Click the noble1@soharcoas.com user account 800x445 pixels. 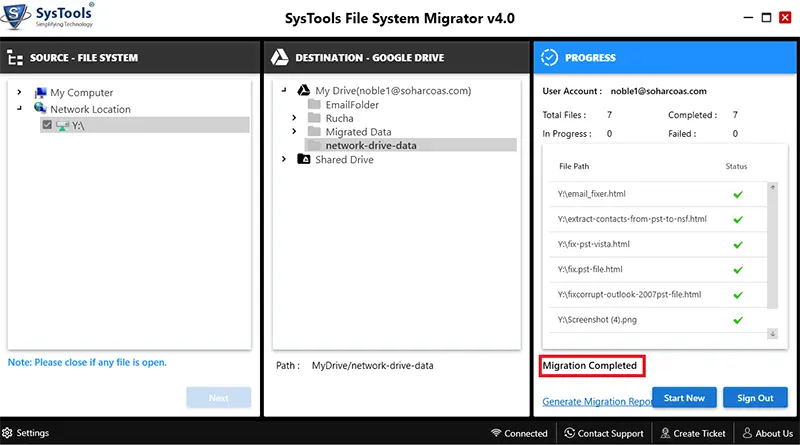click(x=658, y=91)
